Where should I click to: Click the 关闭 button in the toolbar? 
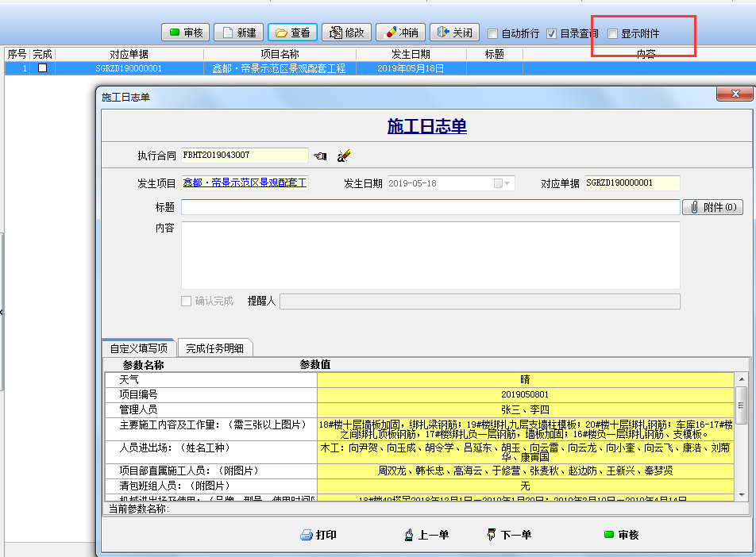pos(454,33)
